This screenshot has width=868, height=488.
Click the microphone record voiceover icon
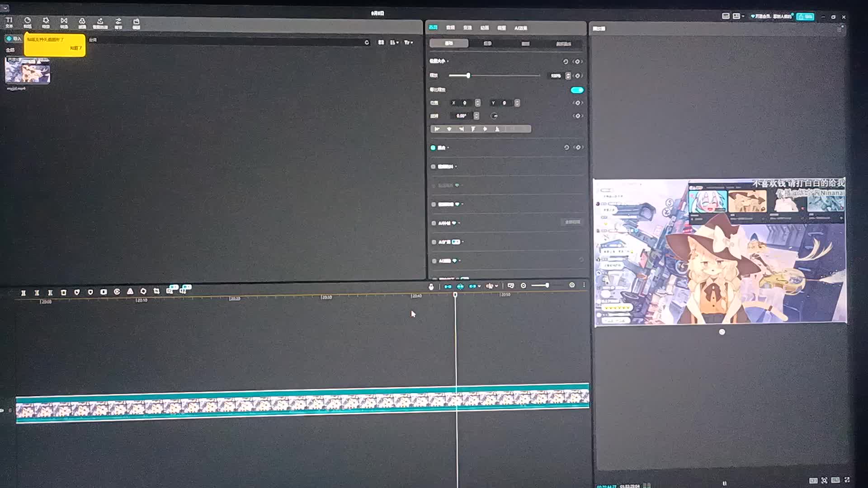click(431, 286)
